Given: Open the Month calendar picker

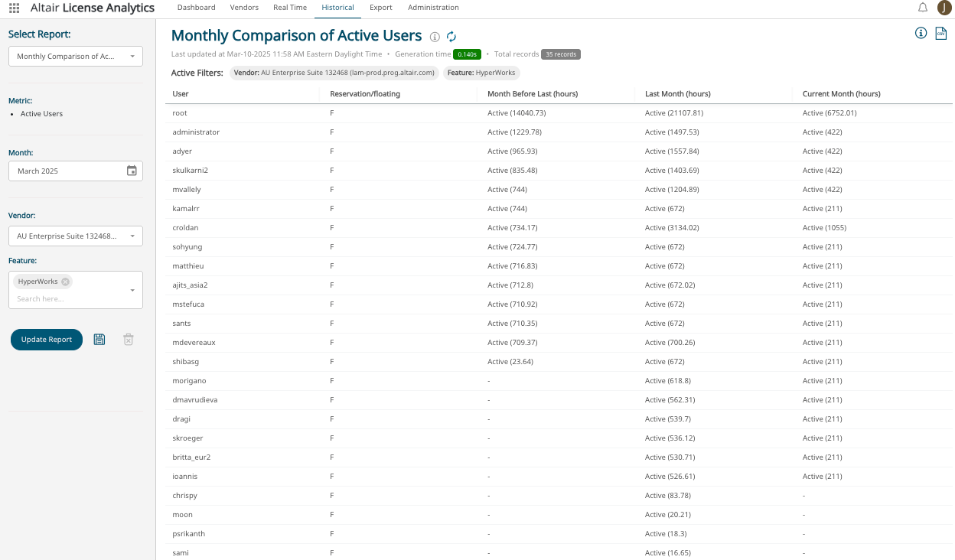Looking at the screenshot, I should tap(132, 171).
